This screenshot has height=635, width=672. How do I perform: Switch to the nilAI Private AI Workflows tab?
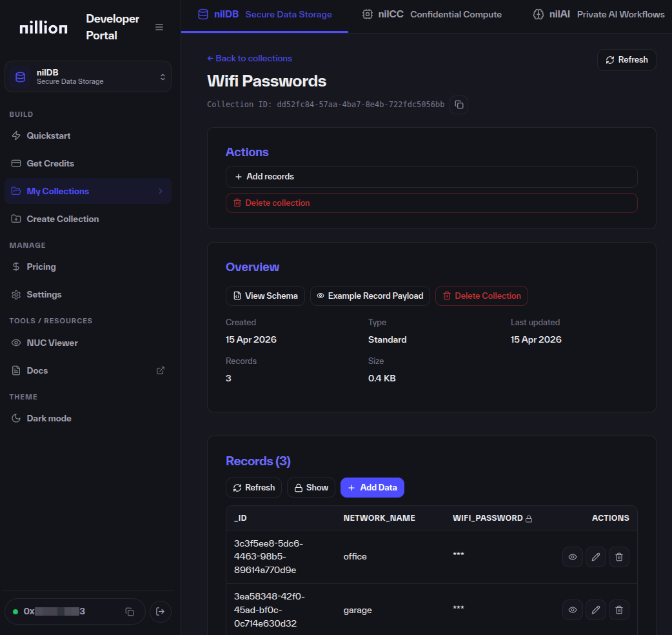598,14
